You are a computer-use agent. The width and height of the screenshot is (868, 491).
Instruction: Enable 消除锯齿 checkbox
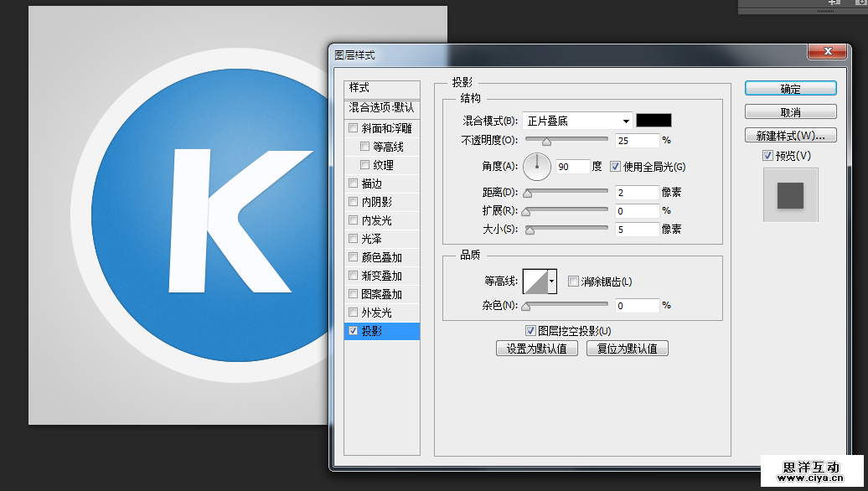coord(574,282)
